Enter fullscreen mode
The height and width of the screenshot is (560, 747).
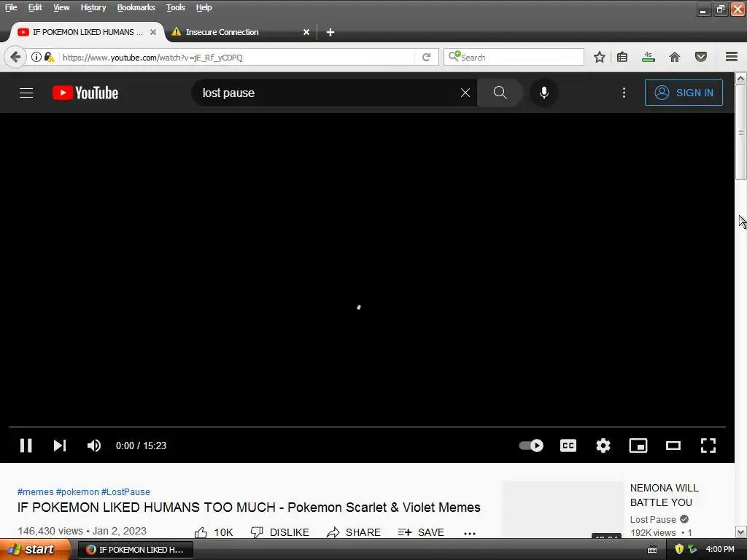[708, 446]
